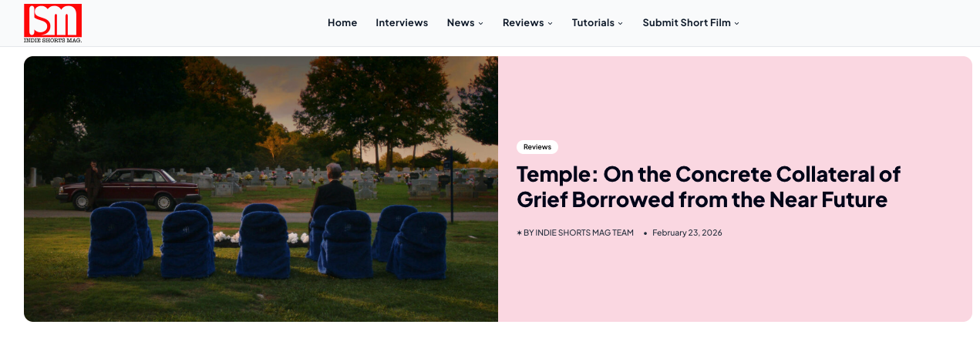The height and width of the screenshot is (338, 980).
Task: Click the white Reviews category tag
Action: point(537,147)
